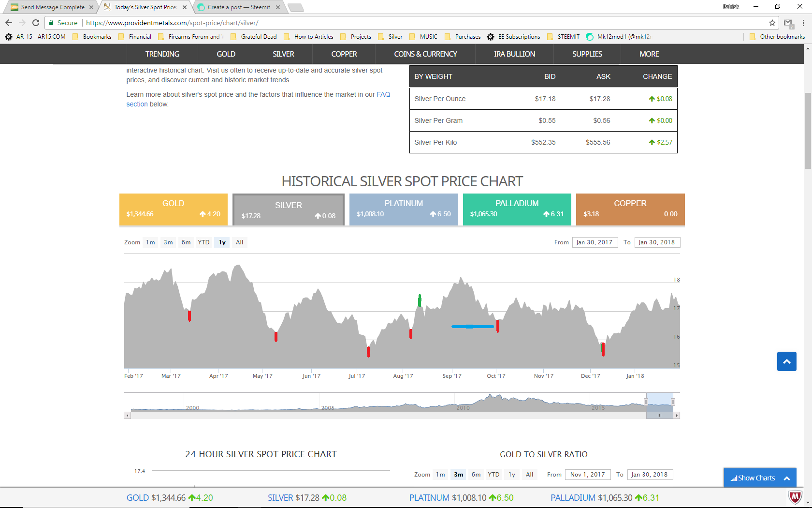The image size is (812, 508).
Task: Click the chart navigator left handle
Action: click(646, 402)
